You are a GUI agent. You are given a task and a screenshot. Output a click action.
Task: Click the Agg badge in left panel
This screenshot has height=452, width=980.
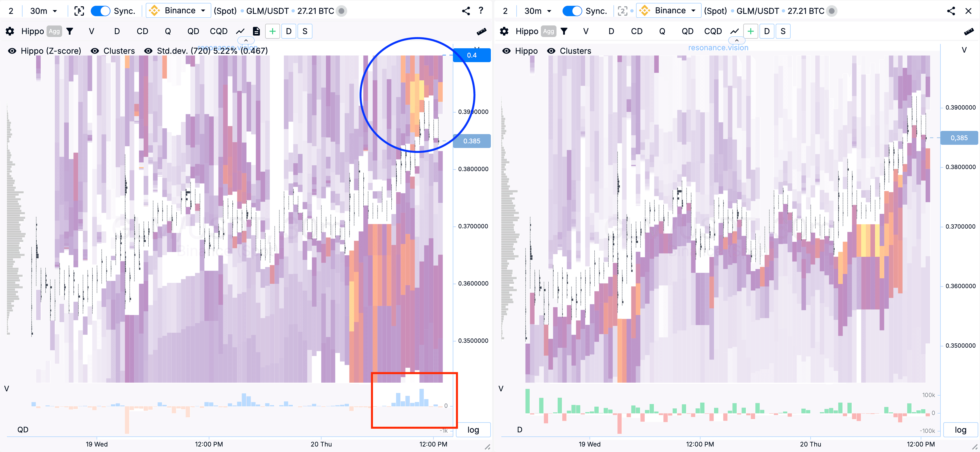coord(54,31)
